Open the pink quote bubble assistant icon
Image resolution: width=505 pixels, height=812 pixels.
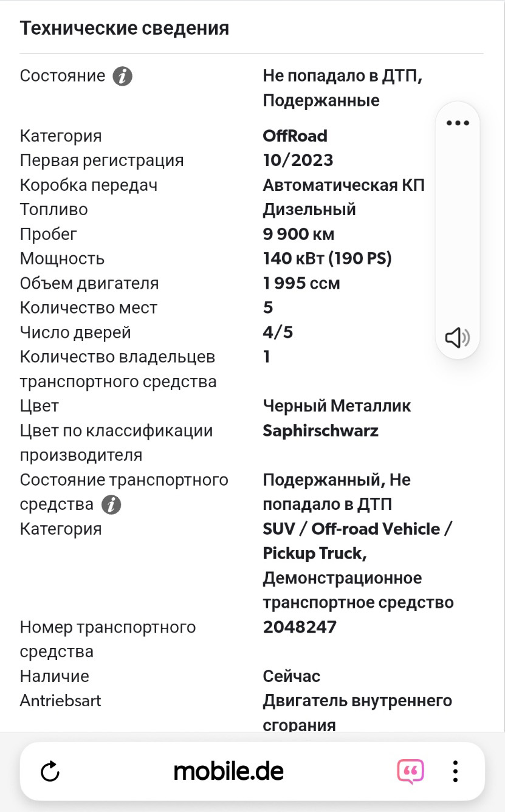pos(411,772)
